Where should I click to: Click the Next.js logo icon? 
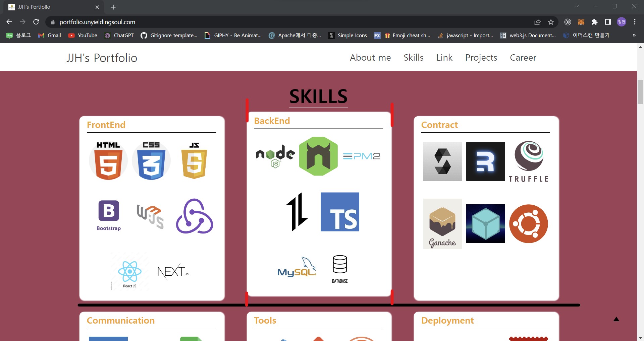click(x=173, y=272)
